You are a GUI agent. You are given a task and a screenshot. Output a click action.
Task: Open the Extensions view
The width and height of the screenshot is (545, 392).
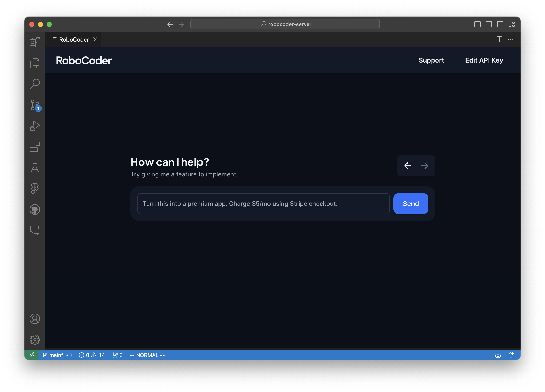click(35, 147)
